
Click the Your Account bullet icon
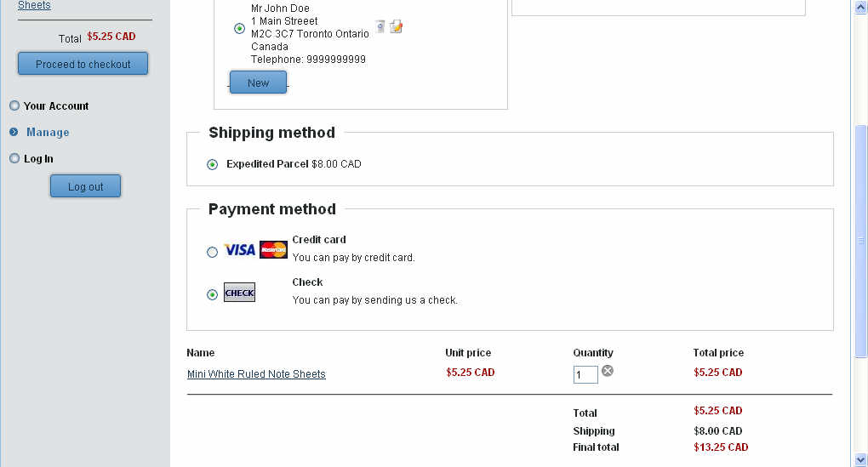(x=14, y=105)
